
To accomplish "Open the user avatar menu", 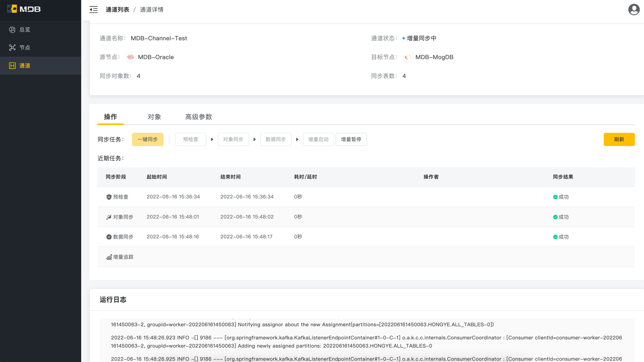I will [634, 9].
